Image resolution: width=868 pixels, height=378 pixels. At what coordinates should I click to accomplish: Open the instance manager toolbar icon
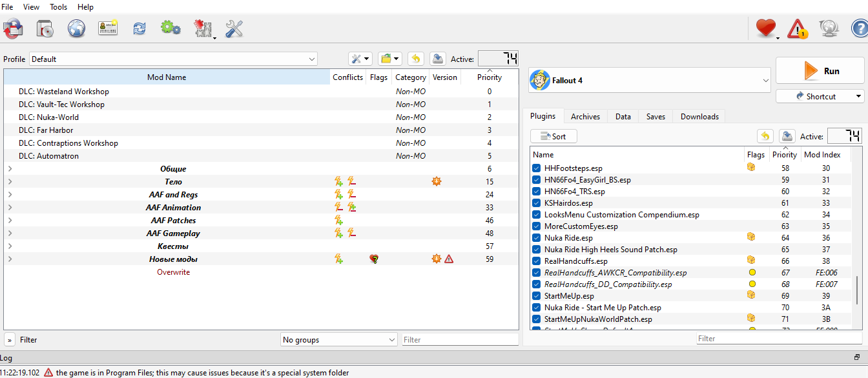(13, 28)
